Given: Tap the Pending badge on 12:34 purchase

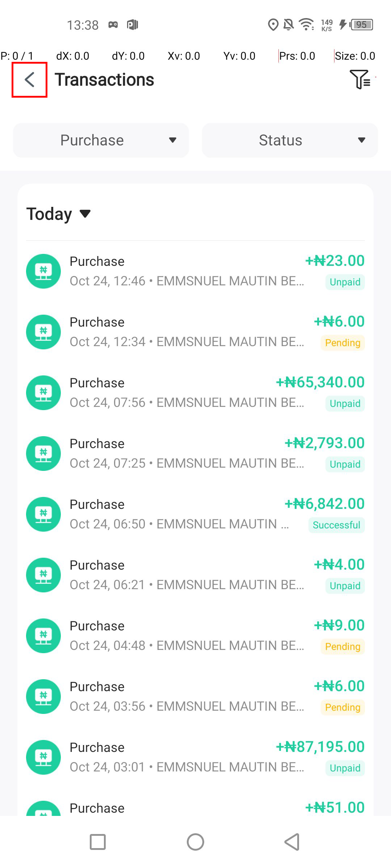Looking at the screenshot, I should pyautogui.click(x=342, y=343).
